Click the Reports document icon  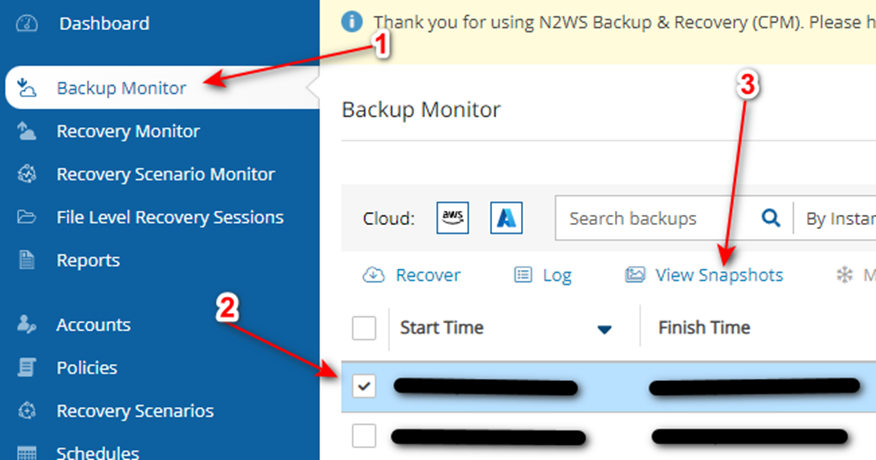pos(26,260)
